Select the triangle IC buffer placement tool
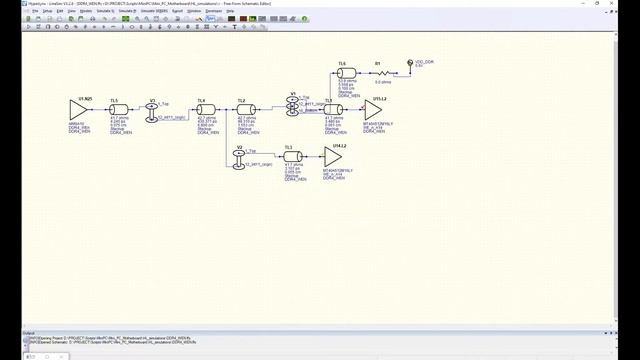This screenshot has height=360, width=640. 29,27
